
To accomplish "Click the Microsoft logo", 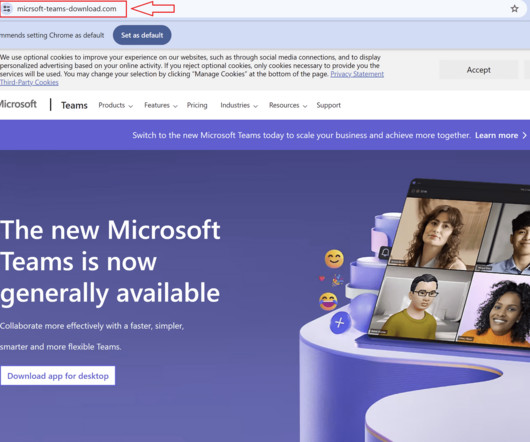I will (18, 104).
